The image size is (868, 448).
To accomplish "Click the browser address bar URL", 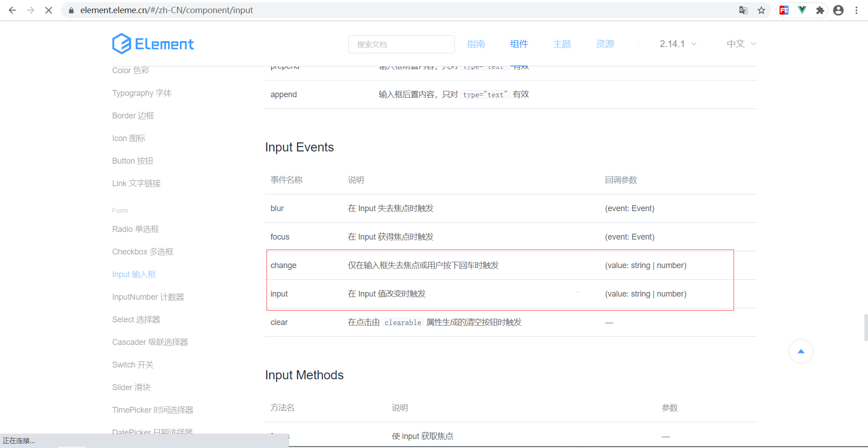I will [x=167, y=10].
